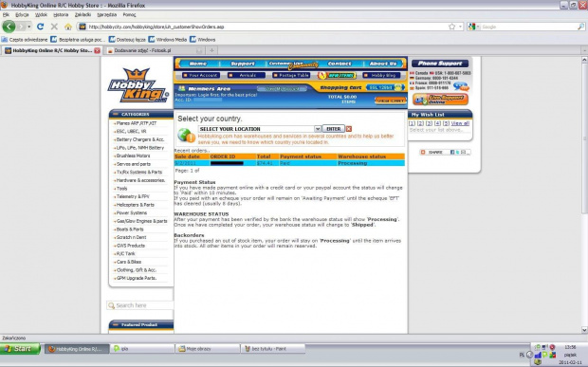The height and width of the screenshot is (367, 588).
Task: Click the Stop loading X icon
Action: (x=54, y=27)
